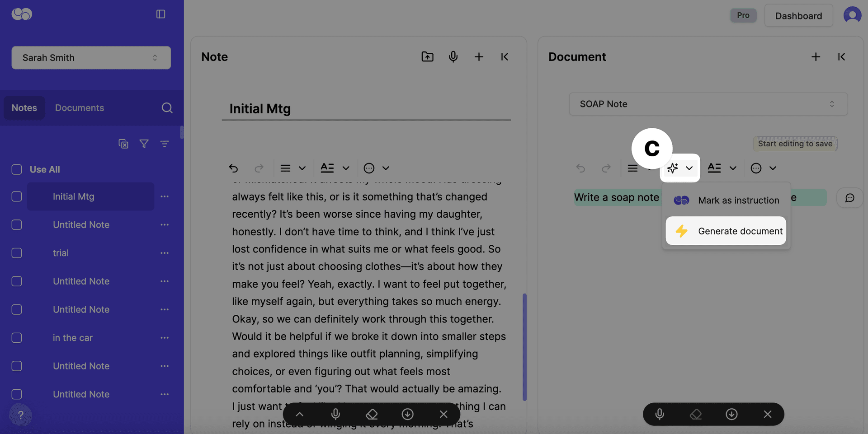Open the Sarah Smith client selector
Image resolution: width=868 pixels, height=434 pixels.
91,57
